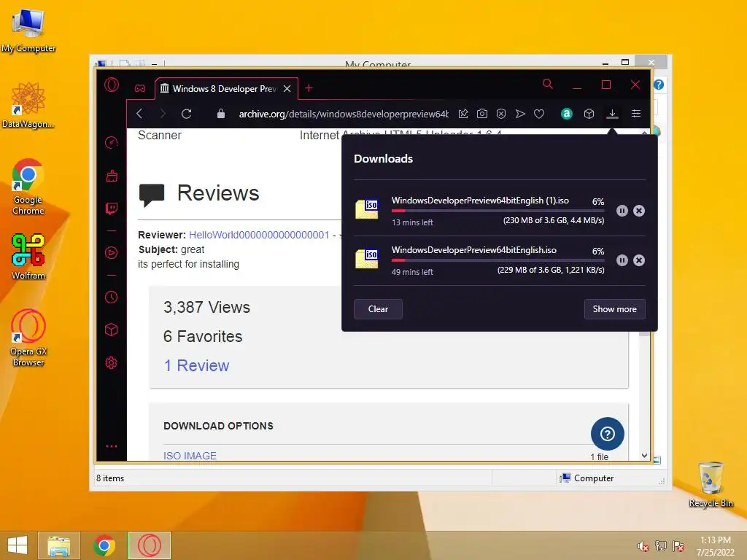Click page scrollbar down arrow
The image size is (747, 560).
[645, 455]
